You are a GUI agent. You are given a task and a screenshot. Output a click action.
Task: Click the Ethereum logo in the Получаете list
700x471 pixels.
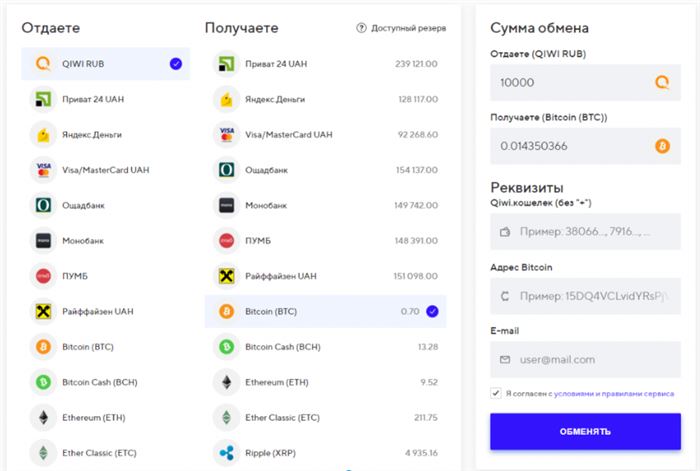coord(226,382)
